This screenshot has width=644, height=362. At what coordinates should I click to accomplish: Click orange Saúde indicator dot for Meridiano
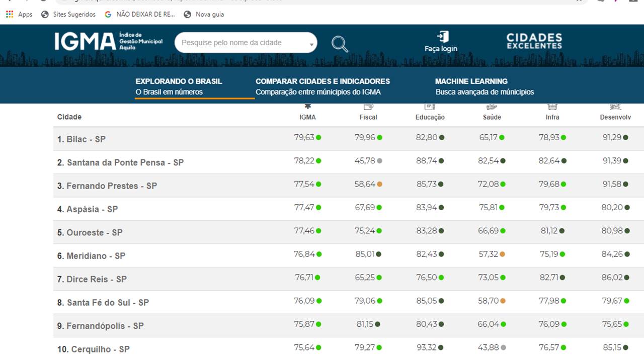pyautogui.click(x=502, y=254)
